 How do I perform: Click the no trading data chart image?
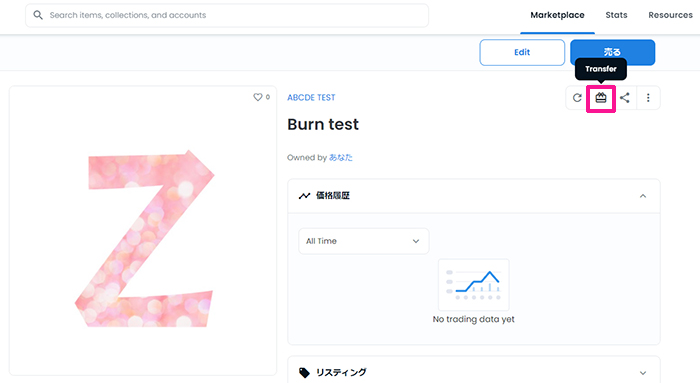pyautogui.click(x=474, y=285)
